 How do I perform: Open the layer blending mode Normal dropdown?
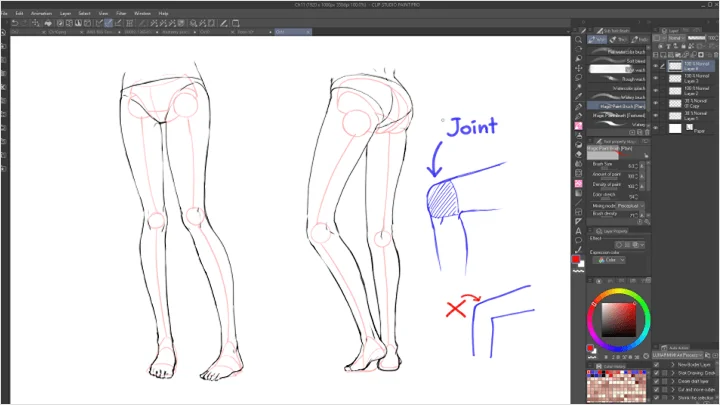675,38
